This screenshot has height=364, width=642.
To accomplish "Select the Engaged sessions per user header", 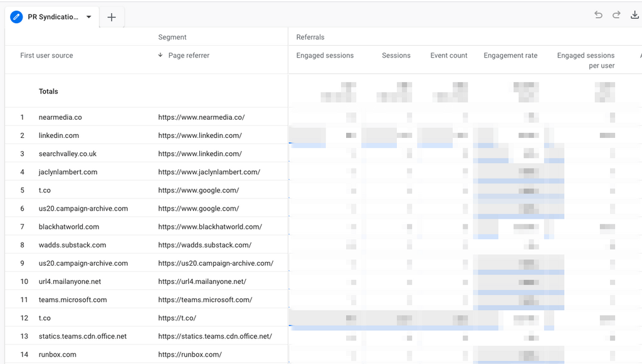I will [586, 60].
